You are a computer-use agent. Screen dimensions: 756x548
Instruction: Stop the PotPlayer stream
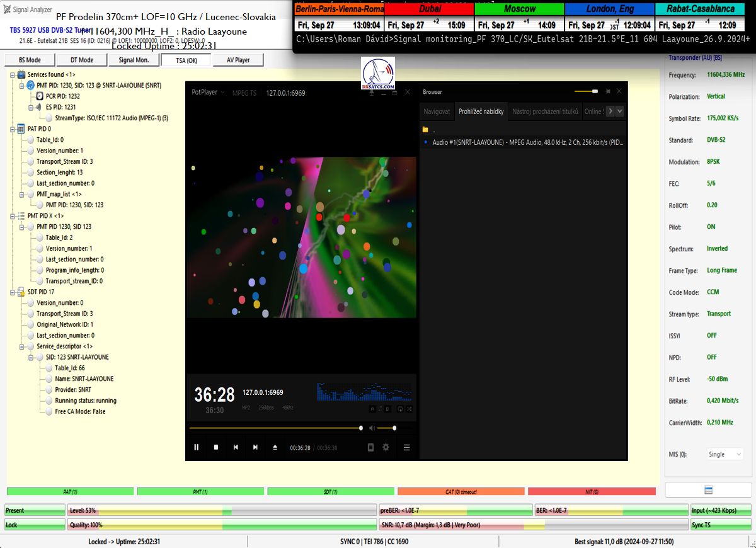(x=216, y=447)
